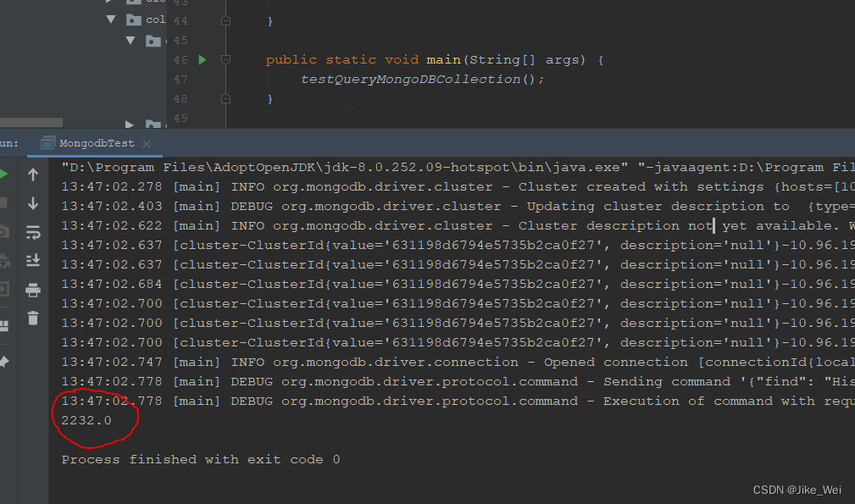Expand the collapsed folder at bottom of project tree
Image resolution: width=855 pixels, height=504 pixels.
pos(130,125)
